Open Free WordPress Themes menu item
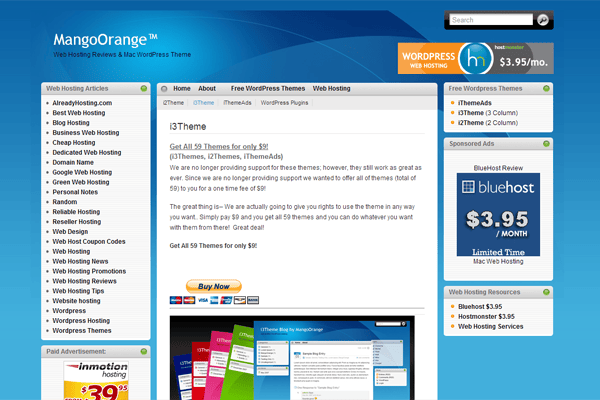The width and height of the screenshot is (600, 400). point(268,88)
